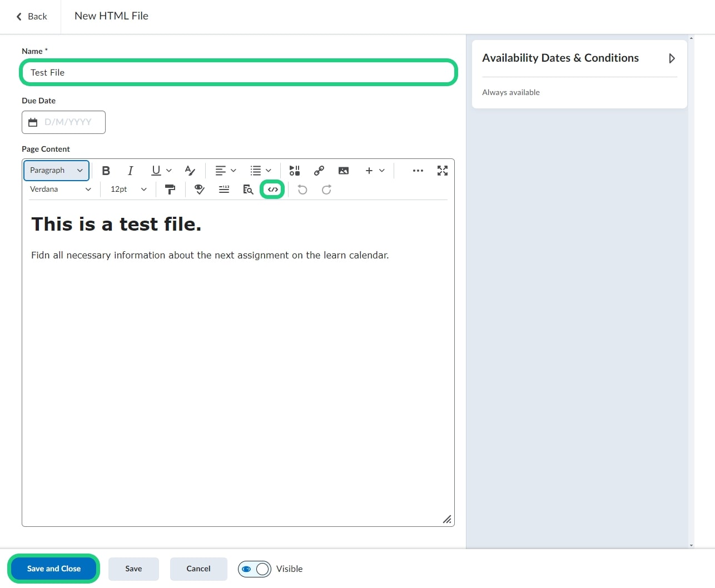This screenshot has height=588, width=715.
Task: Insert a quicklink with the chain icon
Action: [x=319, y=171]
